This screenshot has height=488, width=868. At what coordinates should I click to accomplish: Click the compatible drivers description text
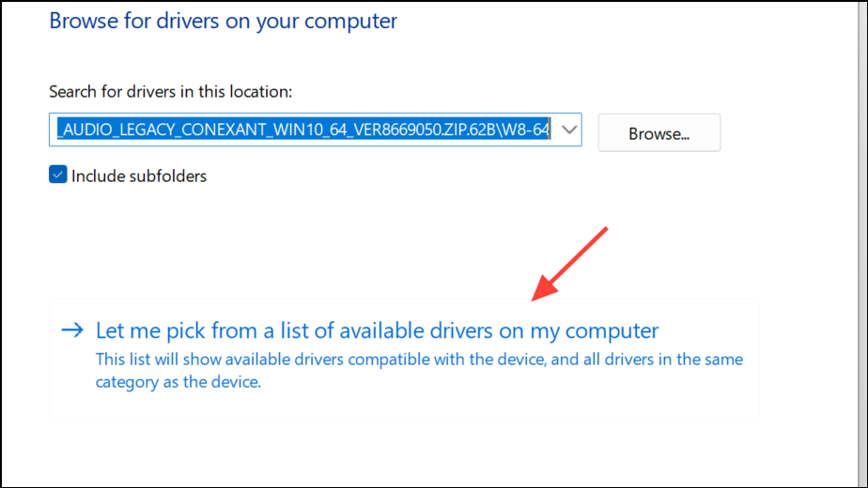coord(419,359)
